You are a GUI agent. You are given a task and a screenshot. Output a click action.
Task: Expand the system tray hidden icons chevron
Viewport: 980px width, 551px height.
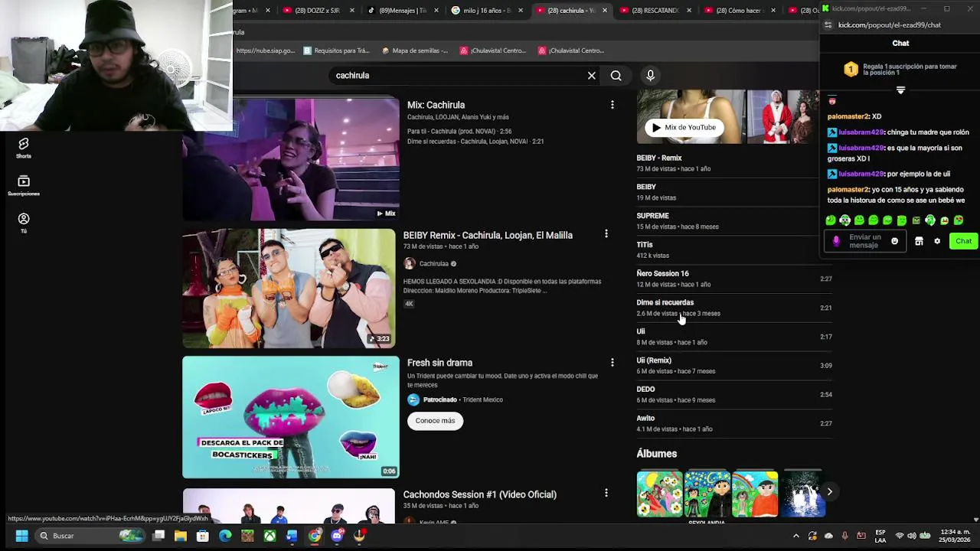pyautogui.click(x=795, y=536)
